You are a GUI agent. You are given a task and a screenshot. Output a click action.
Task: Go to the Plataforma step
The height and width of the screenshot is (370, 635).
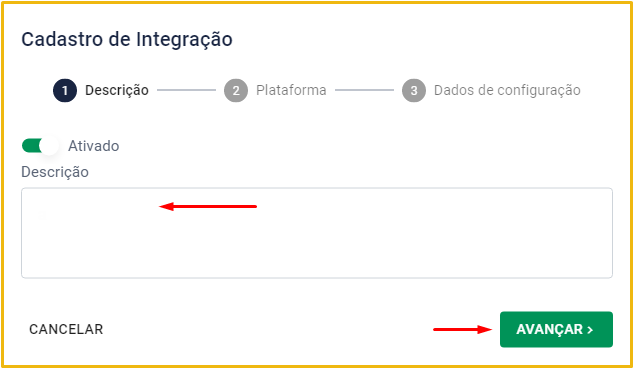coord(291,90)
